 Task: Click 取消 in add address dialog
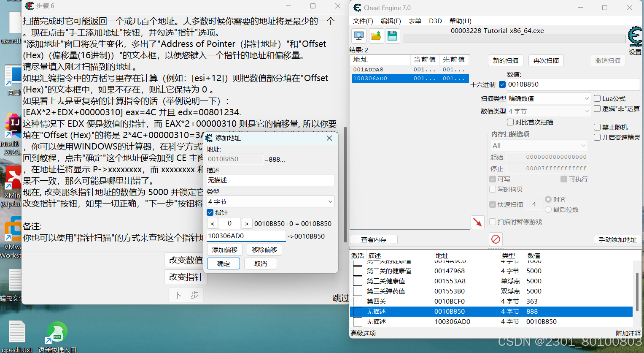[x=261, y=263]
